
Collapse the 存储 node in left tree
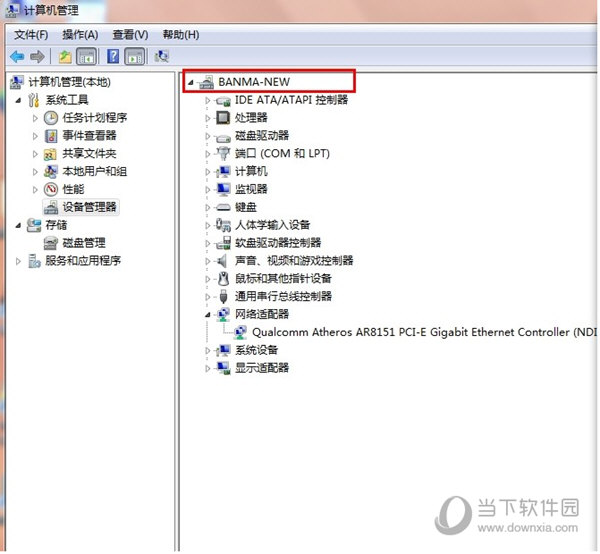click(x=18, y=225)
